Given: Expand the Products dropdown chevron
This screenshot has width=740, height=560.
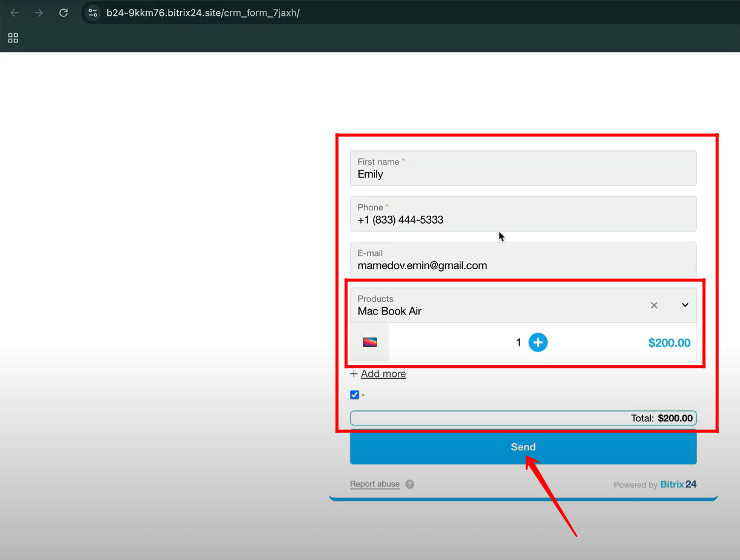Looking at the screenshot, I should tap(685, 305).
